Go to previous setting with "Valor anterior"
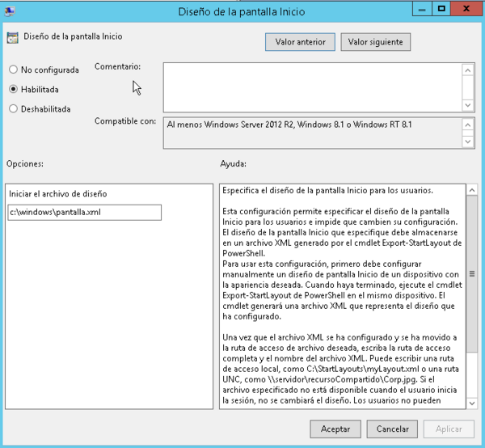The image size is (485, 448). point(300,41)
